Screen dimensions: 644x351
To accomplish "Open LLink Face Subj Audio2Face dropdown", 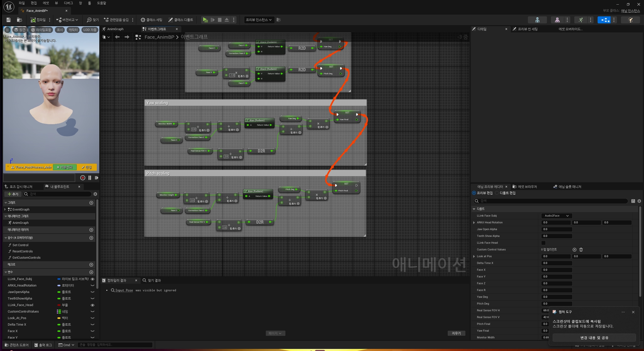I will tap(556, 216).
